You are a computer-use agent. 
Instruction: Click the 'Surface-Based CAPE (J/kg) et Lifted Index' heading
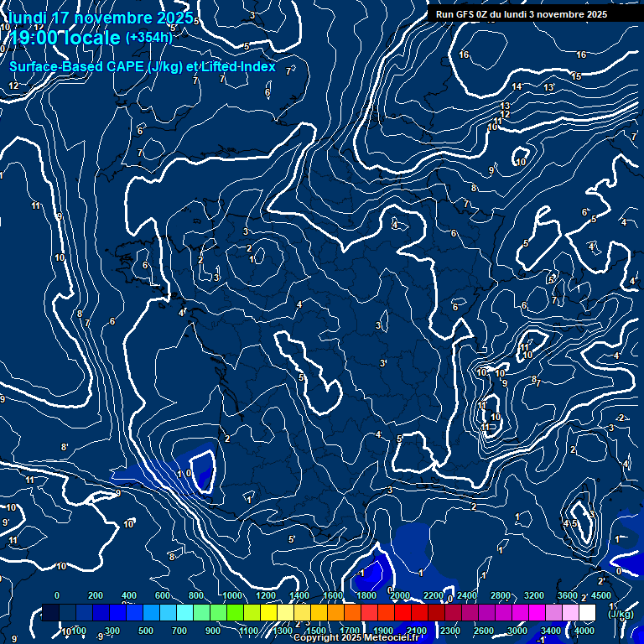pos(143,66)
